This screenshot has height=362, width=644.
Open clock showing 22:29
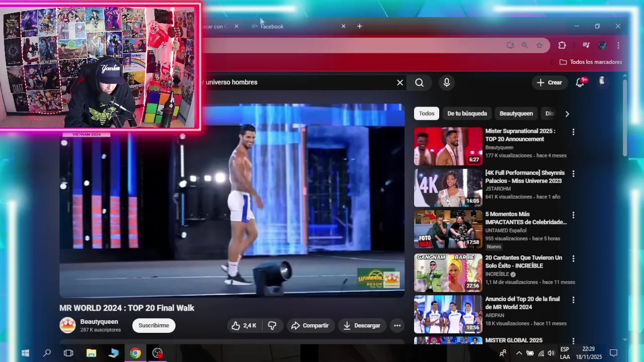pyautogui.click(x=589, y=353)
